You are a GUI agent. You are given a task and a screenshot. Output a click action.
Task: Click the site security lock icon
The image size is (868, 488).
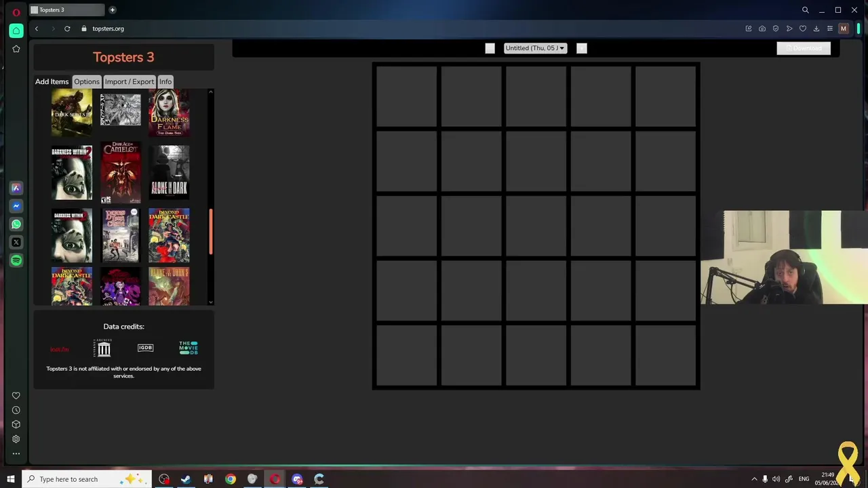click(84, 28)
